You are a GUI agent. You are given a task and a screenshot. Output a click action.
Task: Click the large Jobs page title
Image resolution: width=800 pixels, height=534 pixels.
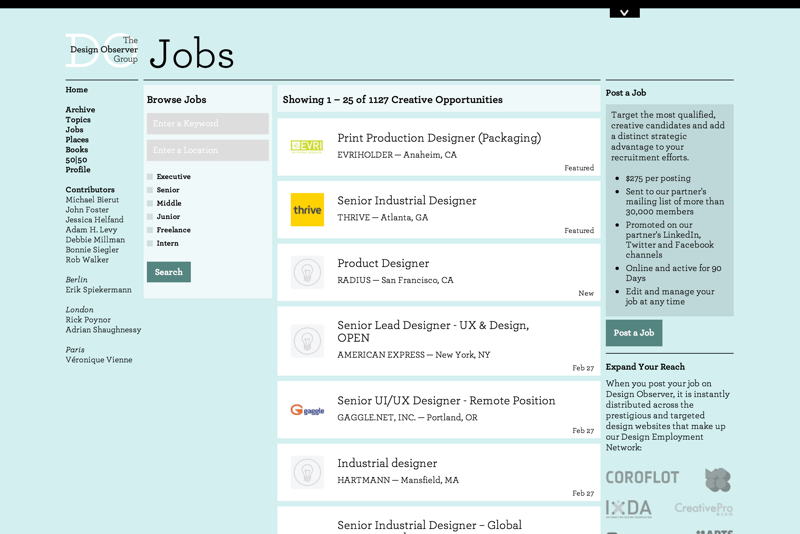pos(192,54)
